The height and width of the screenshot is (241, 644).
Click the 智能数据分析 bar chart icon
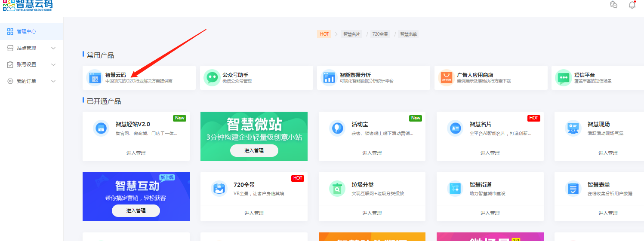(329, 78)
